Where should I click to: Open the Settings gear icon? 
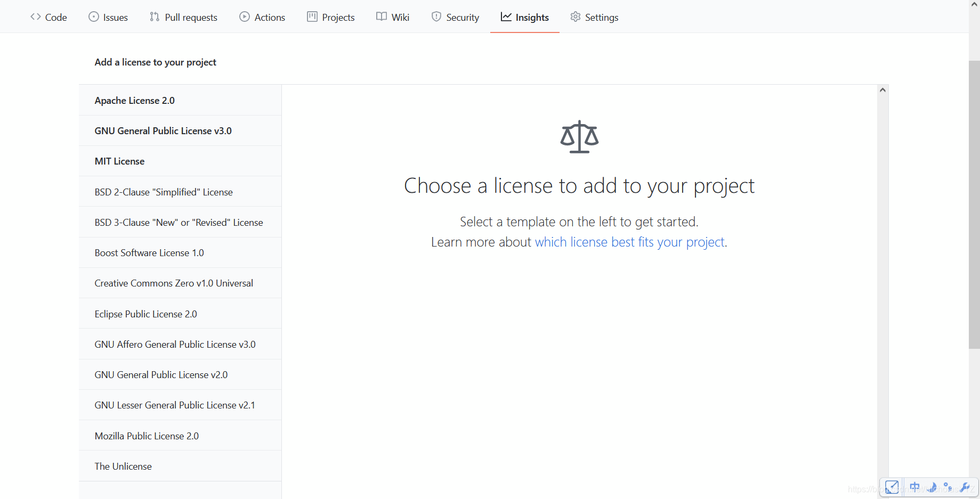point(576,17)
